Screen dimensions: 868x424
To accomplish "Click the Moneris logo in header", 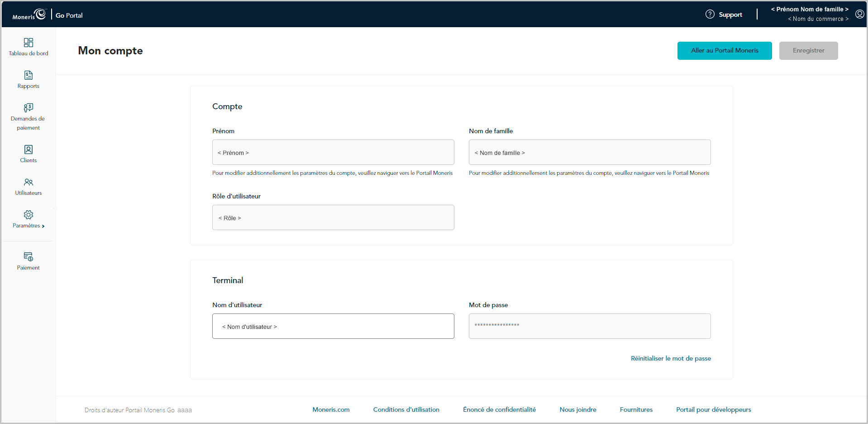I will (x=29, y=15).
